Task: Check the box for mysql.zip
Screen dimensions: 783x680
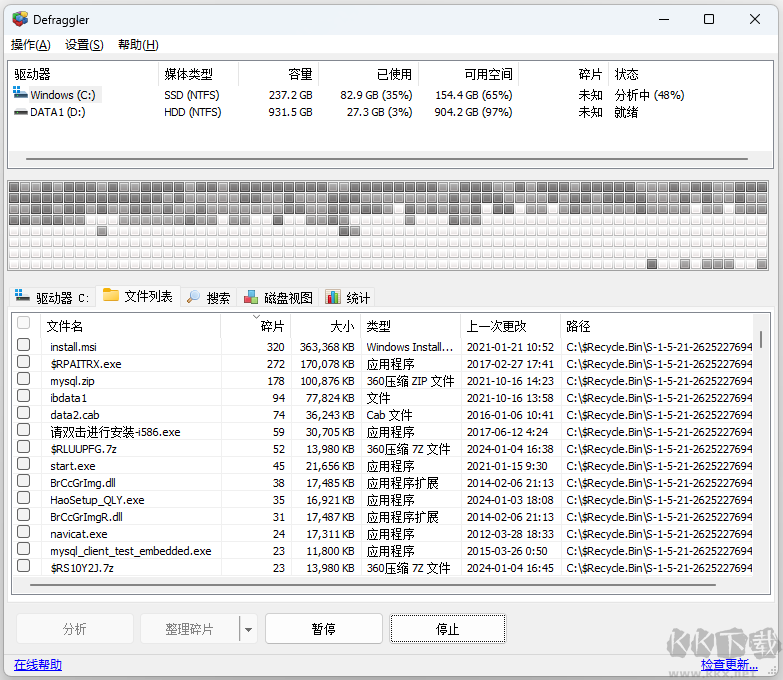Action: (23, 378)
